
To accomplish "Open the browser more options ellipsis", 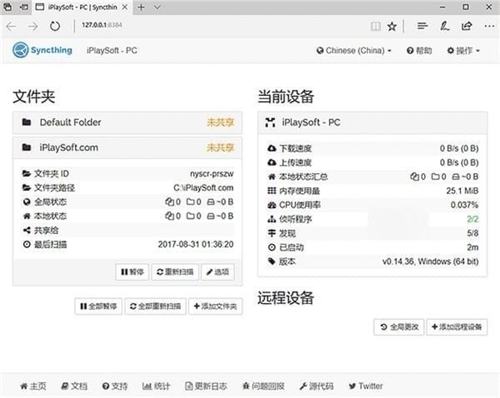I will (x=489, y=26).
